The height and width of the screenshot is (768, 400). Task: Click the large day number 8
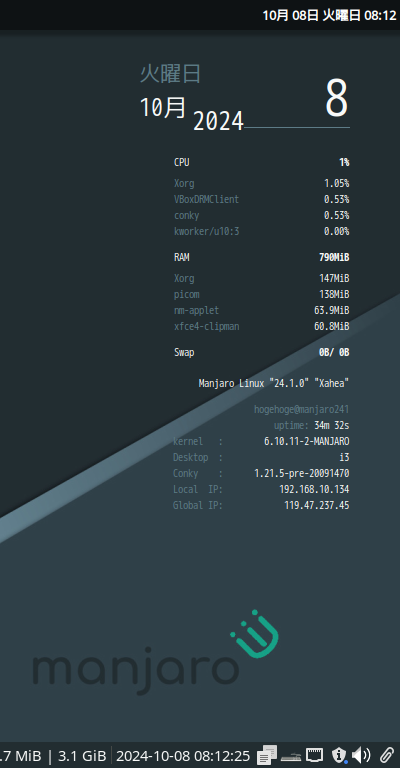click(x=337, y=99)
